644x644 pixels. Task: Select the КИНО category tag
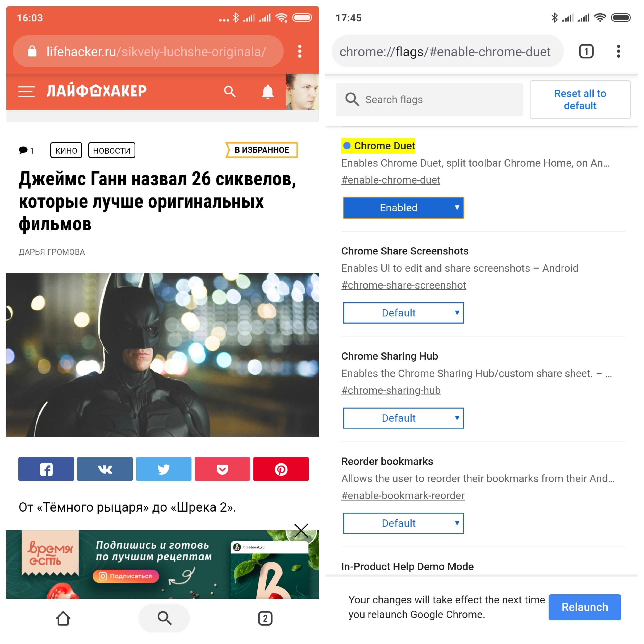[x=66, y=150]
